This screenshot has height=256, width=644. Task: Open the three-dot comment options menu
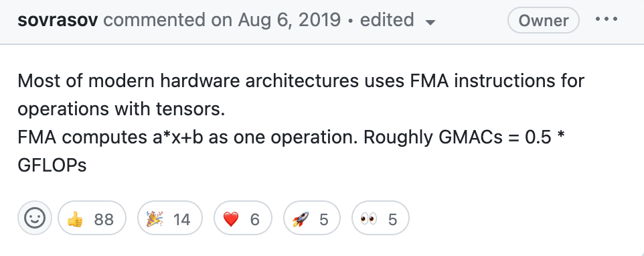click(x=607, y=19)
